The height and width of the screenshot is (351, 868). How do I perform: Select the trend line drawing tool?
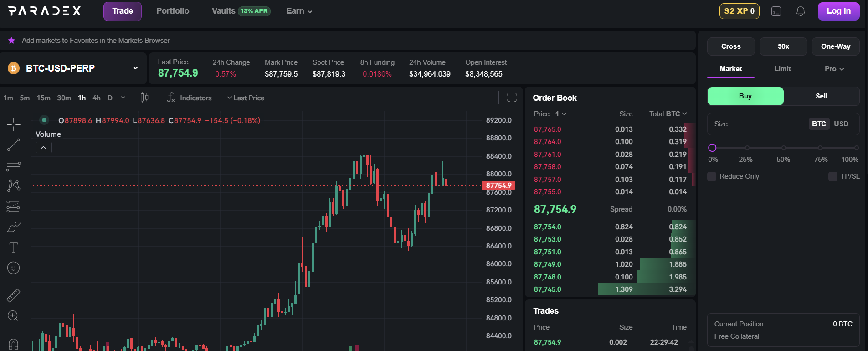pos(14,145)
